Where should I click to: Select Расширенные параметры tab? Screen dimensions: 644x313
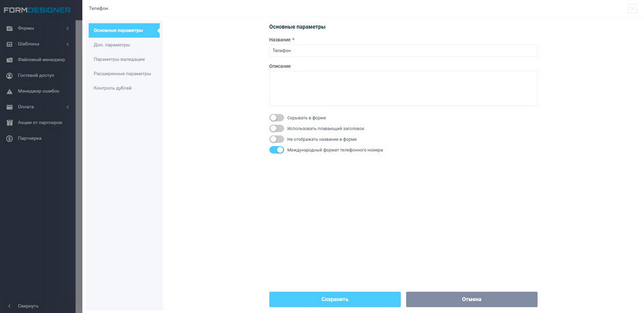[122, 74]
